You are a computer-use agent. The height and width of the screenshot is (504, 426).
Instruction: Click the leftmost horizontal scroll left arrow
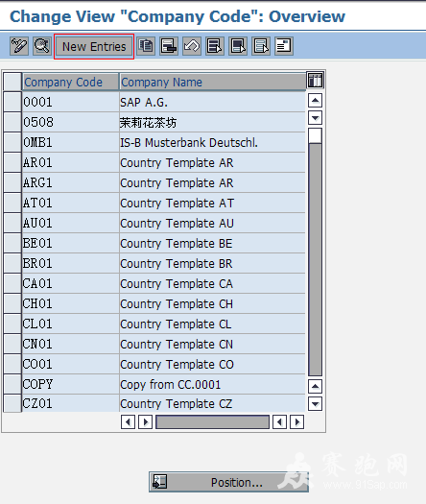(x=128, y=421)
